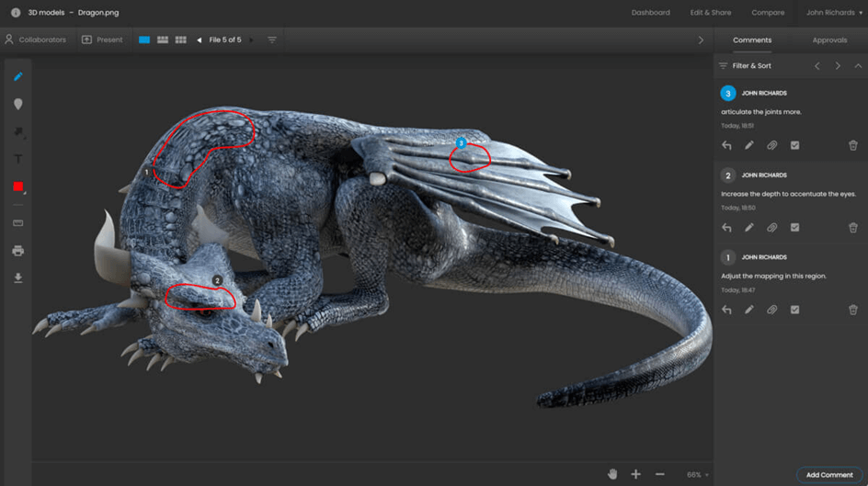
Task: Select annotation marker 2 on the head
Action: point(218,281)
